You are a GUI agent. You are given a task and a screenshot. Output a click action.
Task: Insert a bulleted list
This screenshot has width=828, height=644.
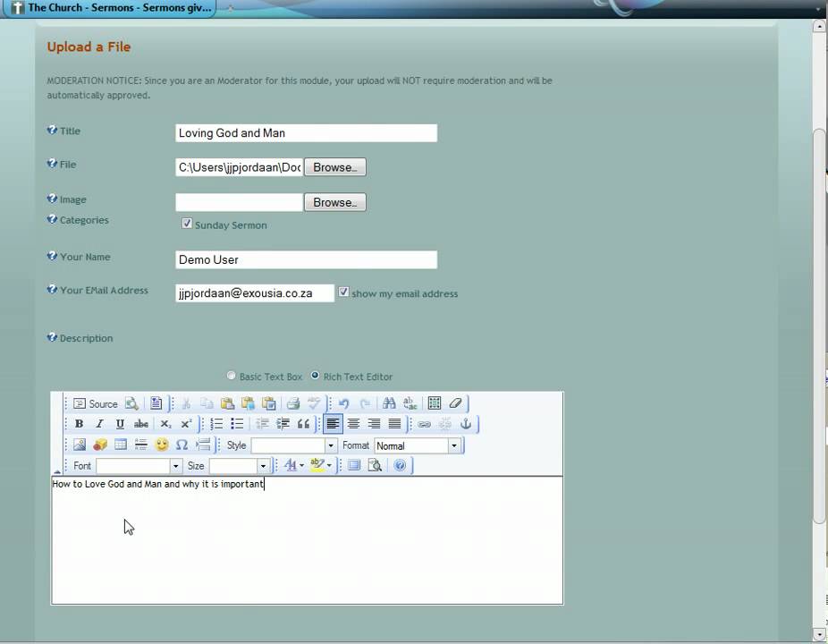tap(237, 424)
